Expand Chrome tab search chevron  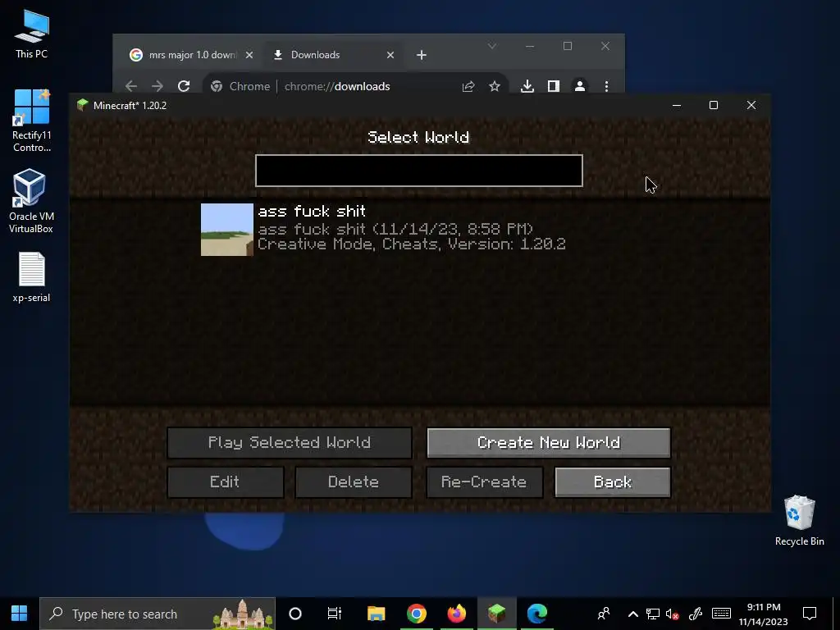click(492, 46)
